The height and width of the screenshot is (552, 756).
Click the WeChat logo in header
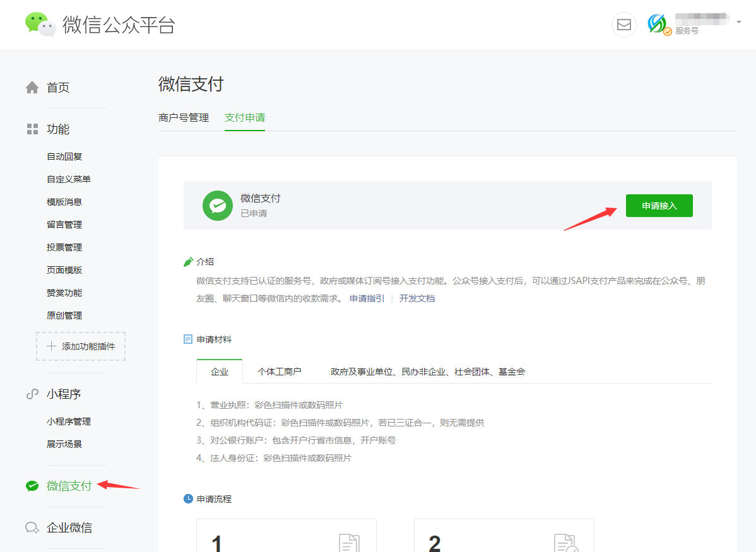[x=40, y=25]
